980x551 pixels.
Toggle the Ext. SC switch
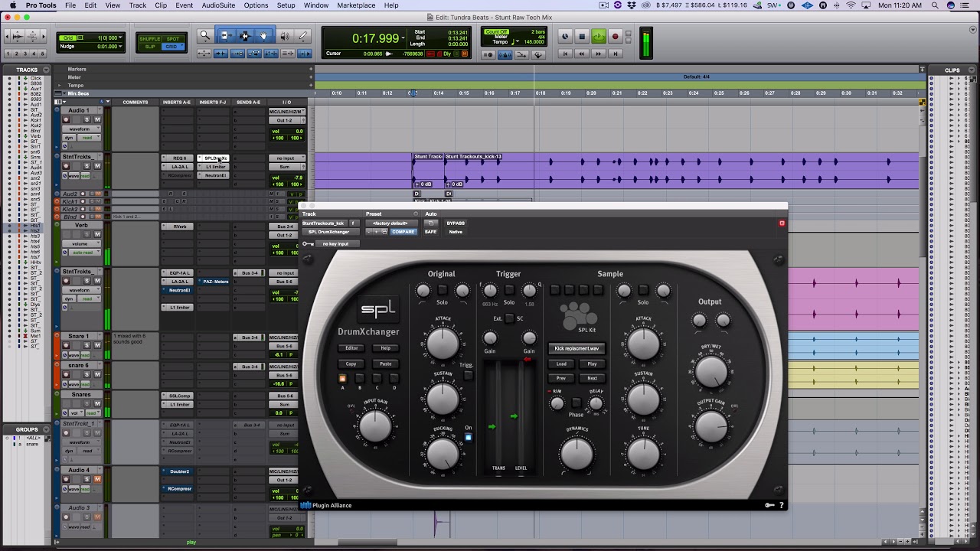point(509,318)
